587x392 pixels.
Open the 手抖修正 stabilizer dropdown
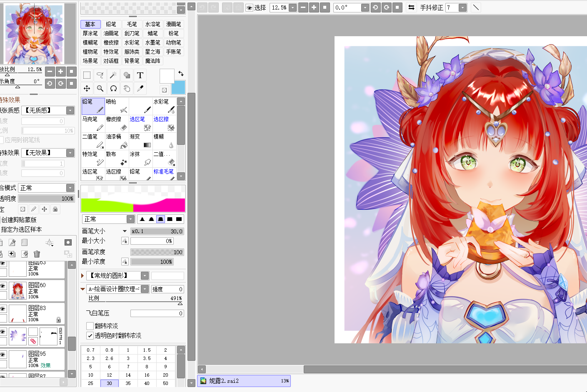click(x=463, y=7)
